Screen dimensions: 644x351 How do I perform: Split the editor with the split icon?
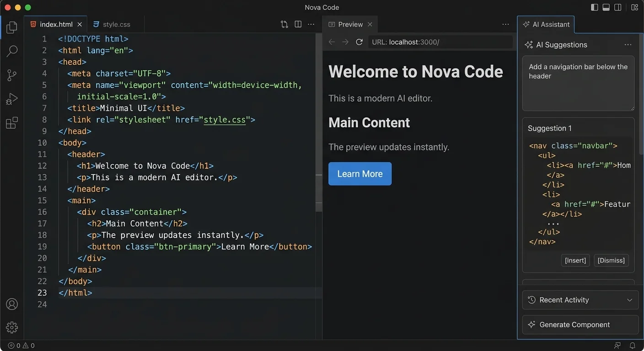coord(298,24)
